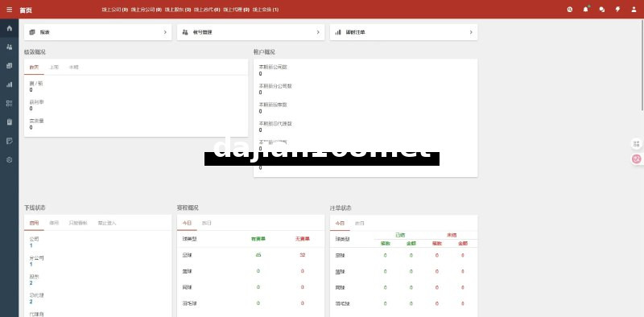Click 线上分公司 (0) in header
644x317 pixels.
tap(147, 10)
